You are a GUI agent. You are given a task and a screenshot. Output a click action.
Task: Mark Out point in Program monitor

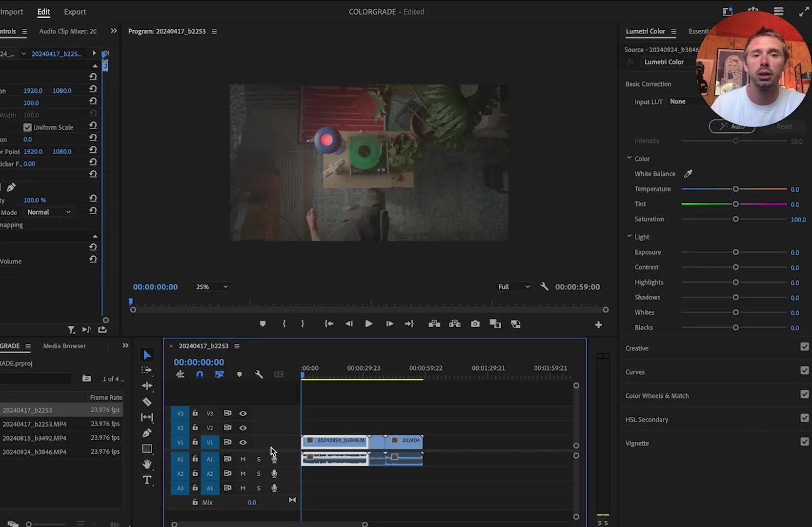[x=303, y=324]
